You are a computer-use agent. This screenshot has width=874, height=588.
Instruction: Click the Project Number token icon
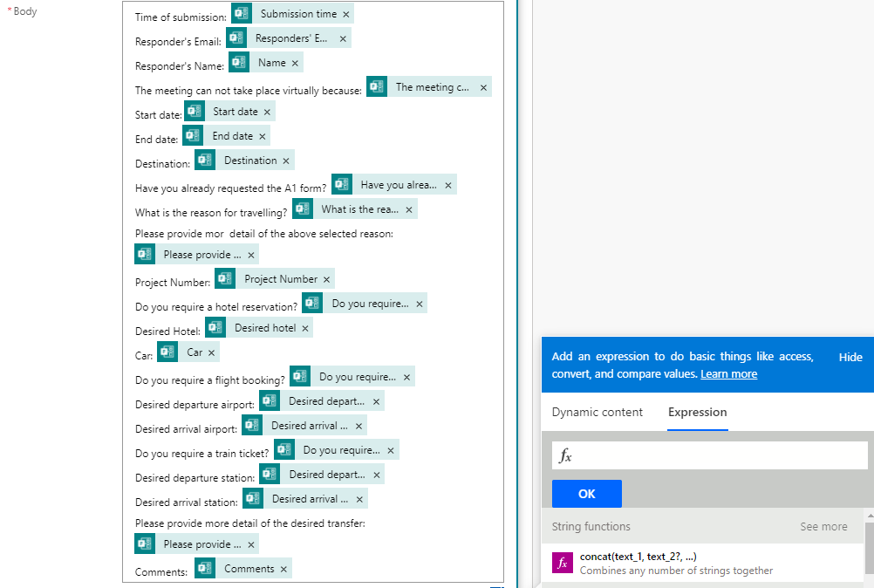coord(224,277)
